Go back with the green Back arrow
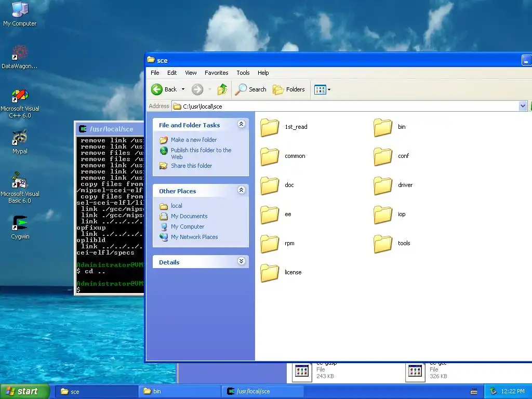 click(x=164, y=89)
